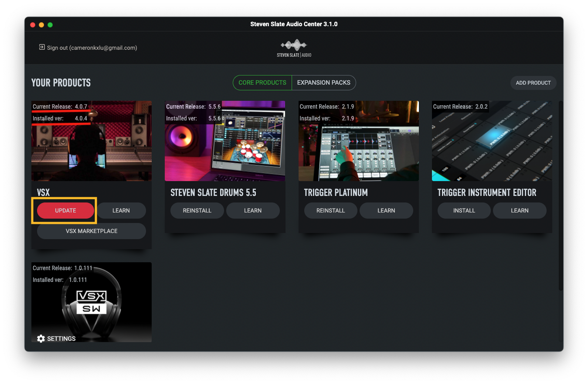
Task: Open Learn for Steven Slate Drums 5.5
Action: click(253, 210)
